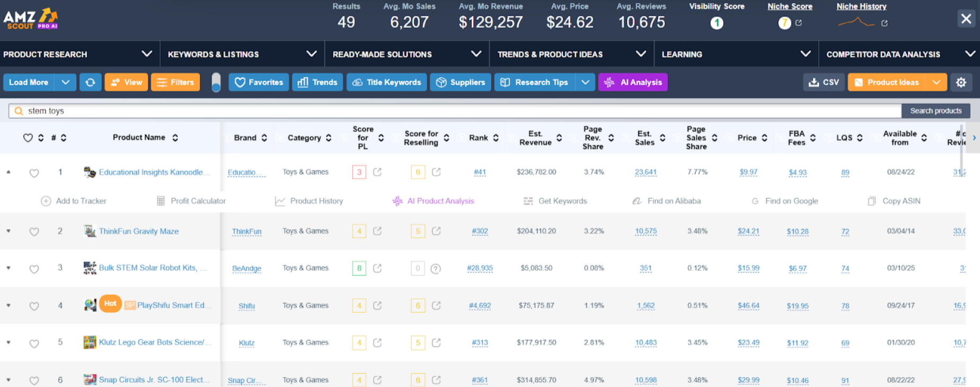Open Score for PL link for Klutz row
Image resolution: width=980 pixels, height=387 pixels.
(377, 342)
